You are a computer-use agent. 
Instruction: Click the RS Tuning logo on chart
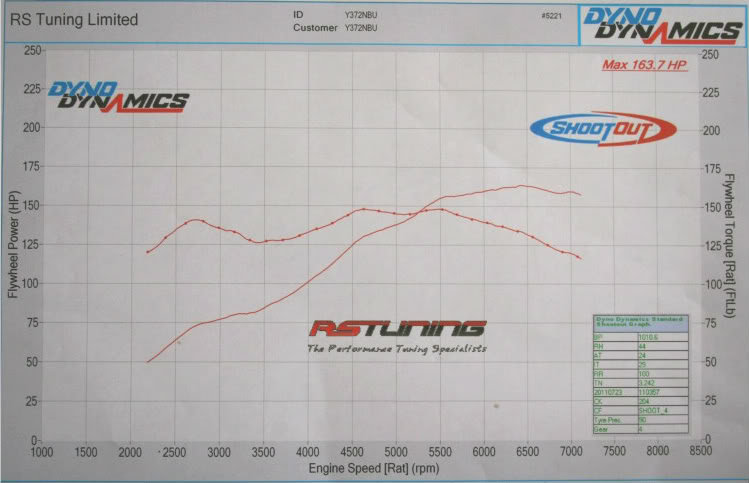397,329
